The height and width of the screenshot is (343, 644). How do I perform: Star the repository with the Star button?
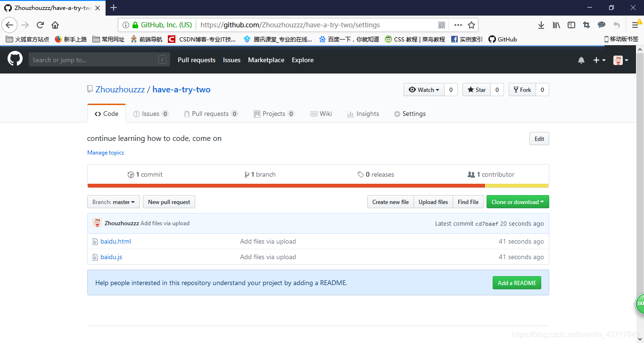click(477, 90)
